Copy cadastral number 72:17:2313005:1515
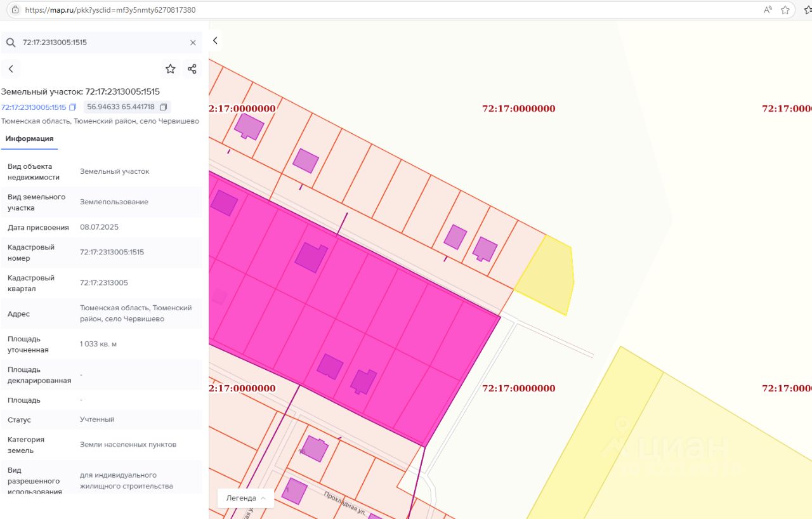 tap(73, 107)
